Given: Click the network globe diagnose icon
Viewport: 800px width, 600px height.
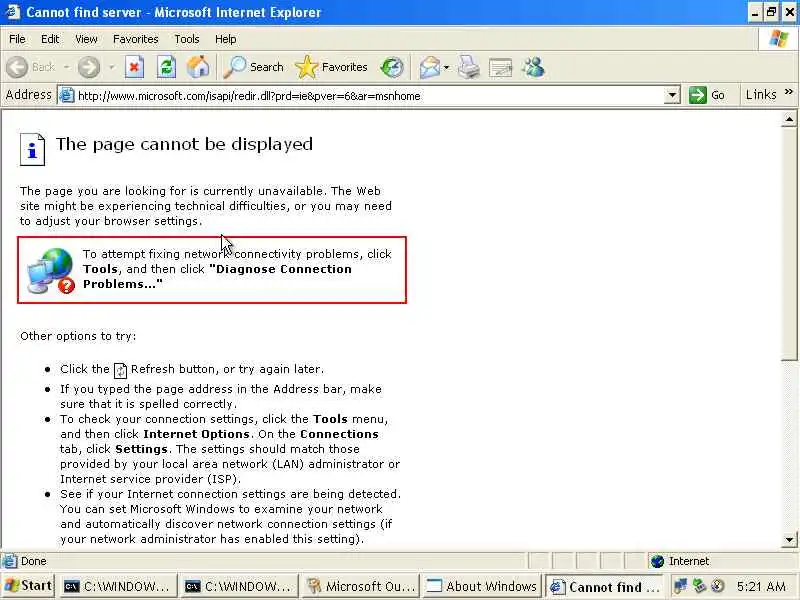Looking at the screenshot, I should 51,270.
